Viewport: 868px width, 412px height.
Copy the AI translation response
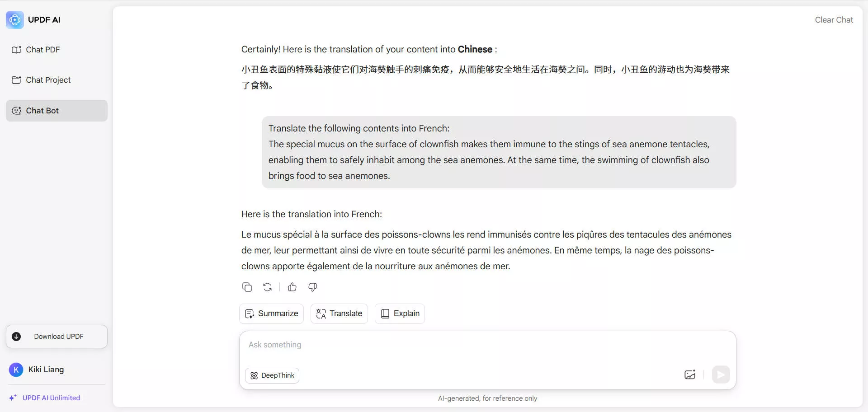point(247,287)
